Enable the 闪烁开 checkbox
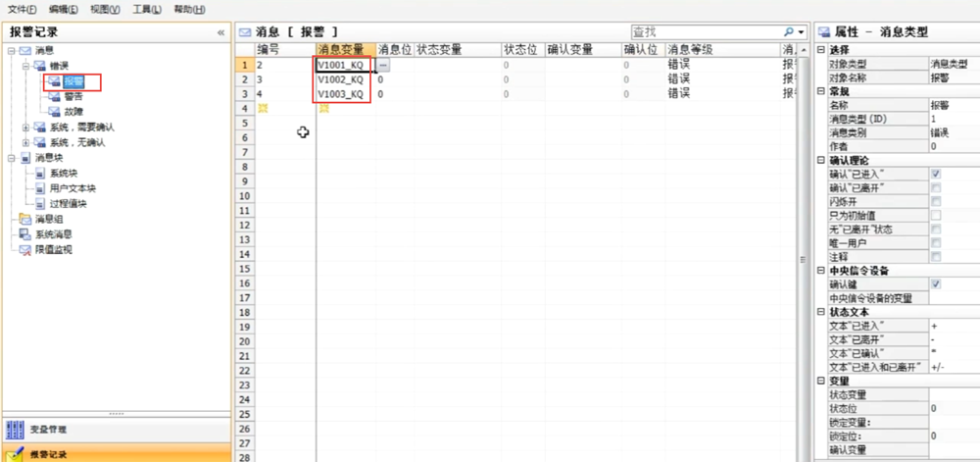This screenshot has width=980, height=462. point(936,201)
